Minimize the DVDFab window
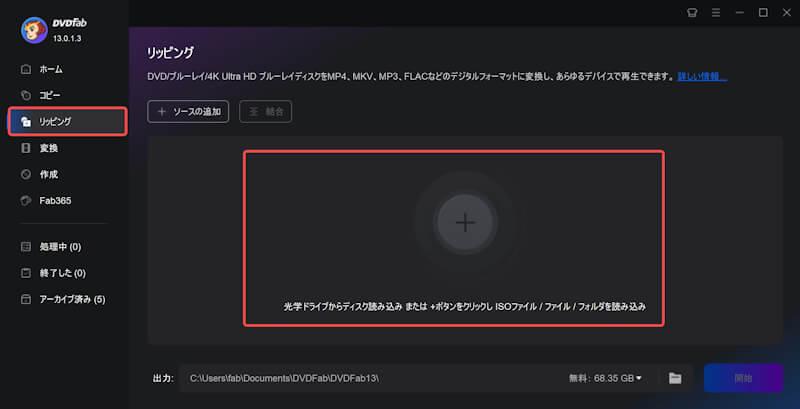 coord(740,13)
